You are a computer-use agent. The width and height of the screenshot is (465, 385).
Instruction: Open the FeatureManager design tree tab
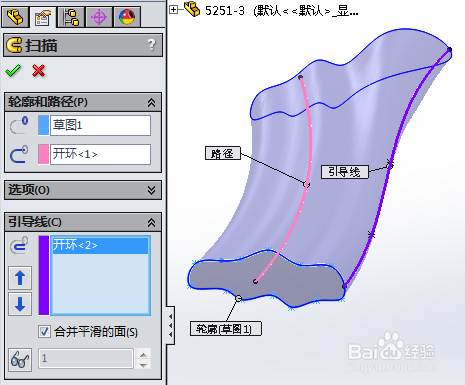pyautogui.click(x=15, y=17)
